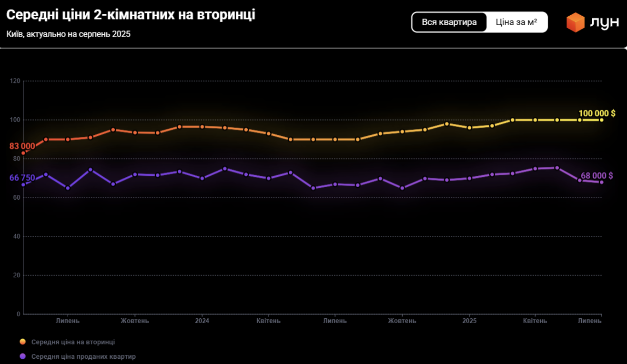Click the purple data point above 2025
This screenshot has height=364, width=627.
[469, 178]
